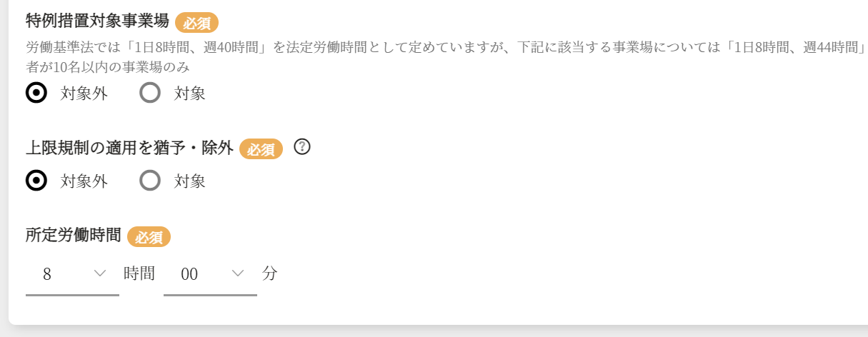Select 対象外 radio under 特例措置対象事業場
The image size is (868, 337).
(36, 93)
